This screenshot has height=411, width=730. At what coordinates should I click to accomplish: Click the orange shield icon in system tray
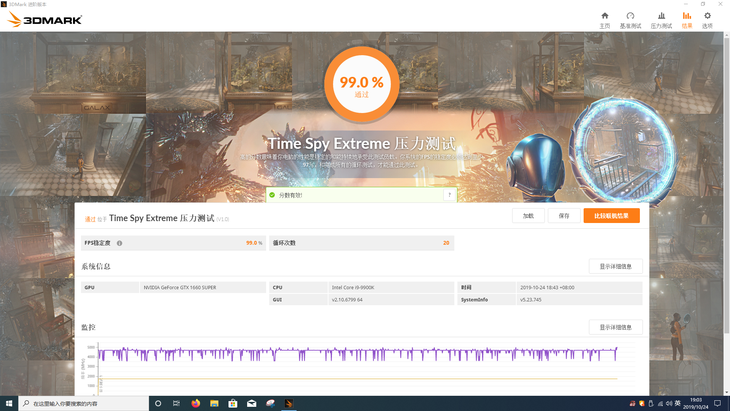coord(642,404)
